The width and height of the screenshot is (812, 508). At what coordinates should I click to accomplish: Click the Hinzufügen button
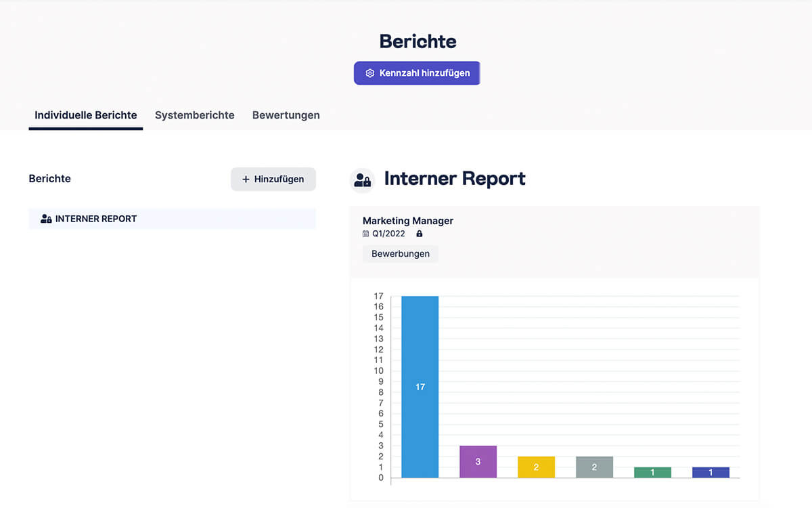pyautogui.click(x=273, y=179)
